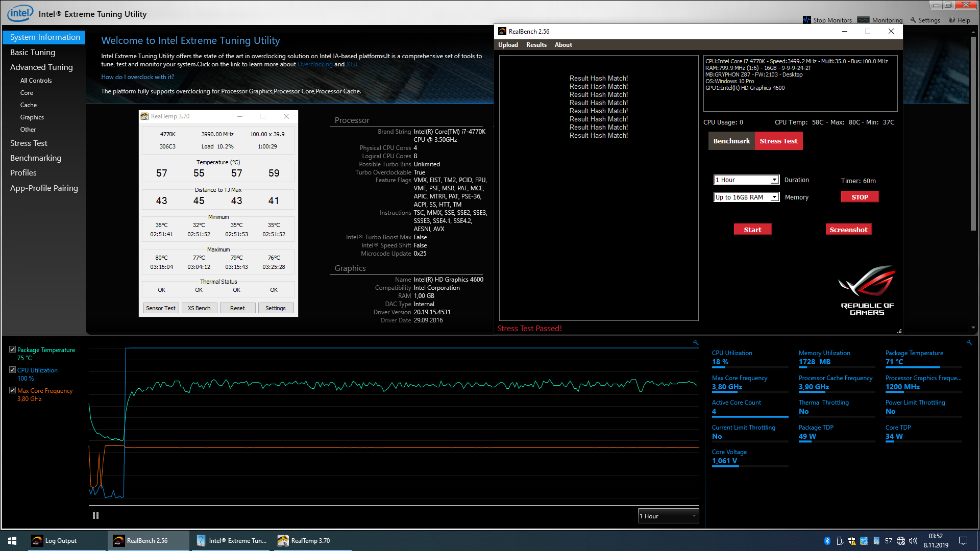
Task: Click the Intel logo in XTU title bar
Action: click(20, 13)
